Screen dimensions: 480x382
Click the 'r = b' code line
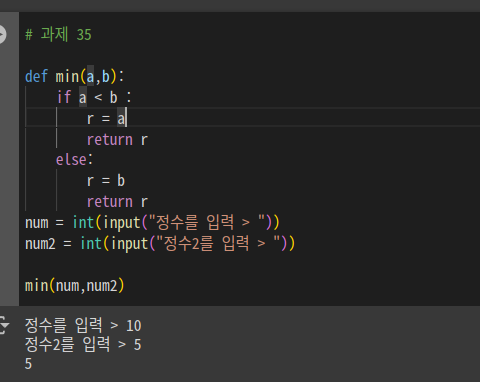pyautogui.click(x=106, y=181)
